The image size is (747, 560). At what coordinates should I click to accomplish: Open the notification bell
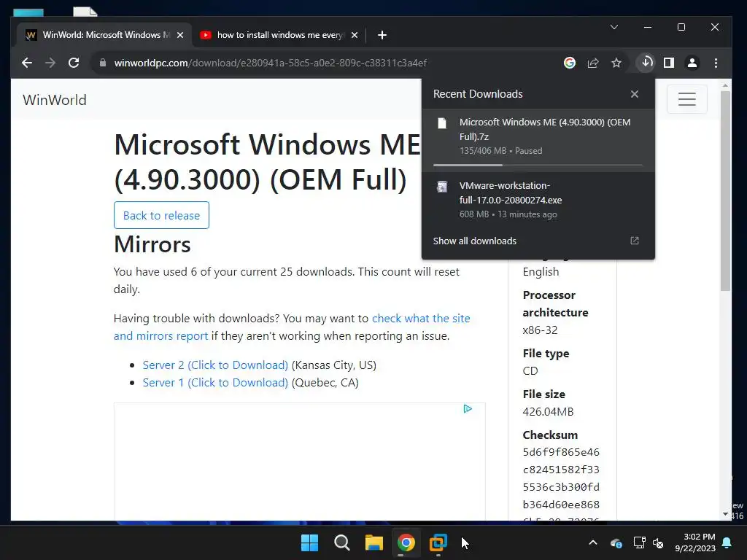(727, 542)
